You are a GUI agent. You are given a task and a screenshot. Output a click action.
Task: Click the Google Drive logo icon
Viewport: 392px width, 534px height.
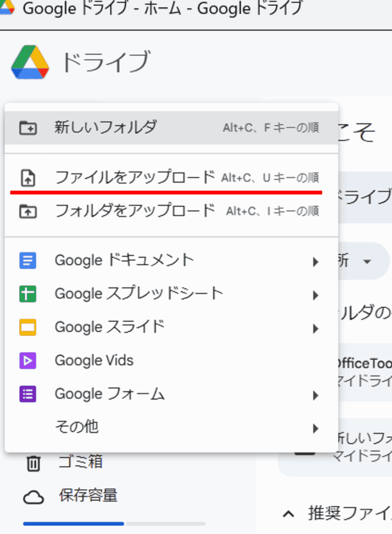(x=30, y=62)
